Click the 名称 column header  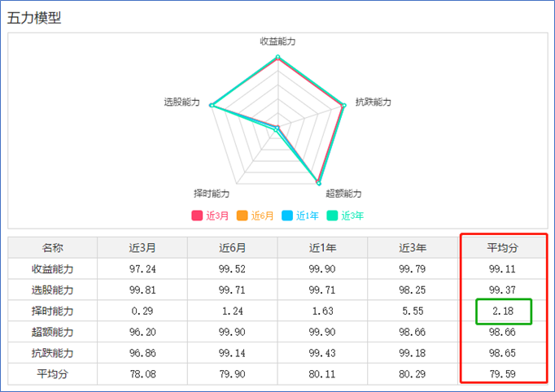(x=53, y=248)
